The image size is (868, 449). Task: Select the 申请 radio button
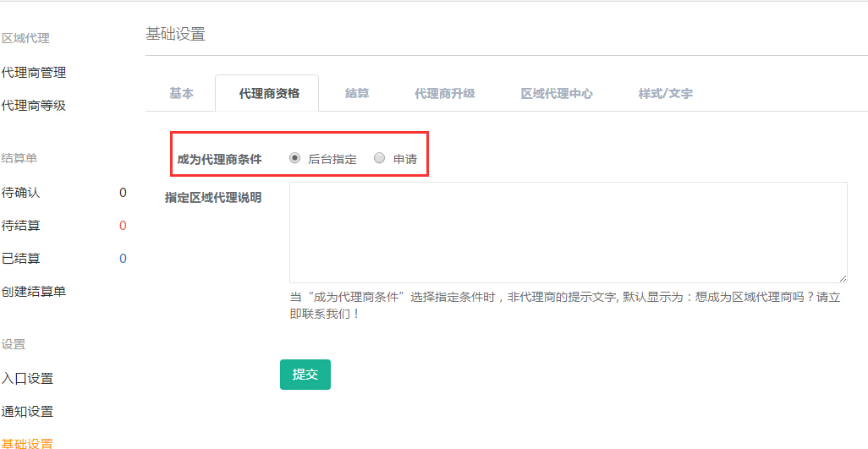[x=380, y=158]
